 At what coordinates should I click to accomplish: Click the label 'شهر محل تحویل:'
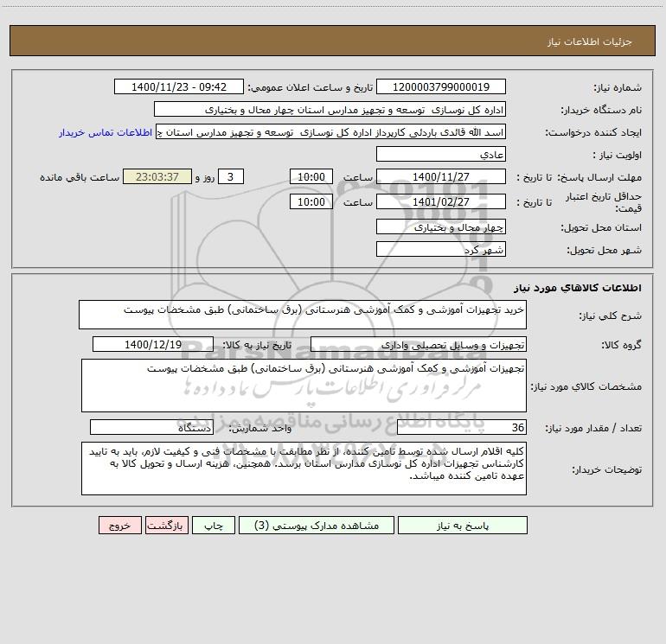click(604, 251)
